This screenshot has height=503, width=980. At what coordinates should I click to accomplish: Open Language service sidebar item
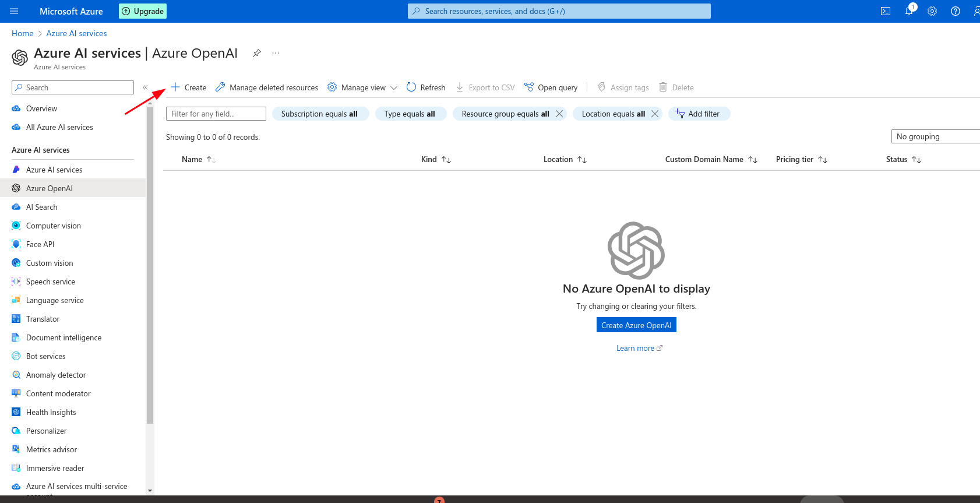click(x=73, y=300)
